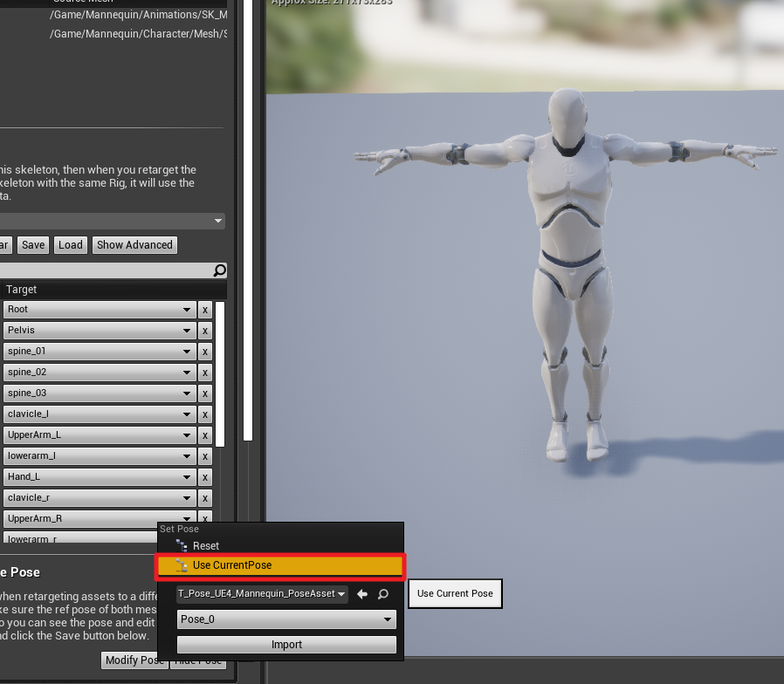Clear the spine_03 mapping with x
784x684 pixels.
[x=205, y=393]
